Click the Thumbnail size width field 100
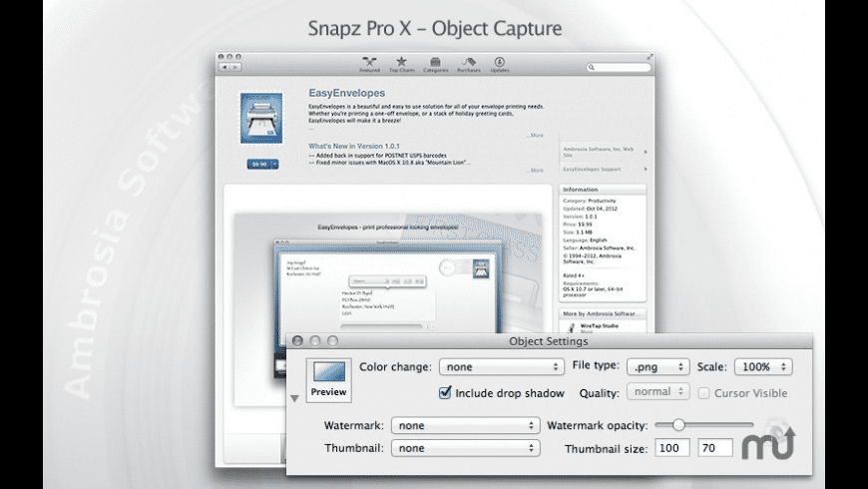The width and height of the screenshot is (868, 489). coord(672,448)
